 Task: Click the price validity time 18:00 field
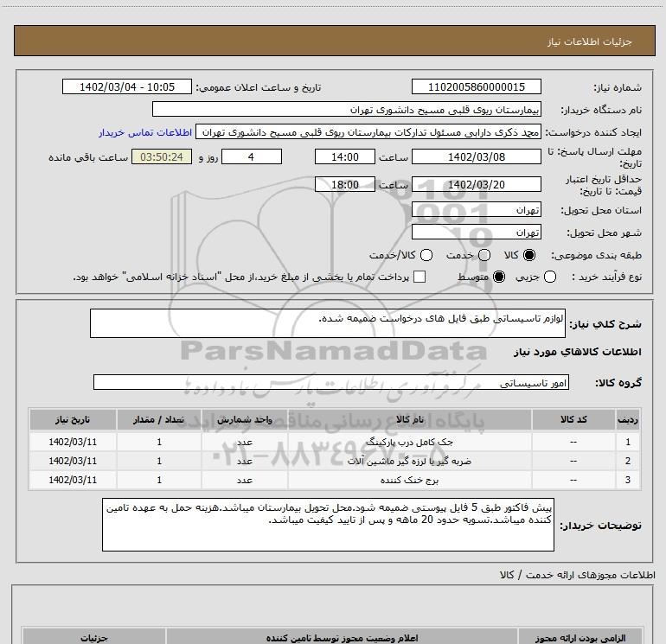[345, 185]
